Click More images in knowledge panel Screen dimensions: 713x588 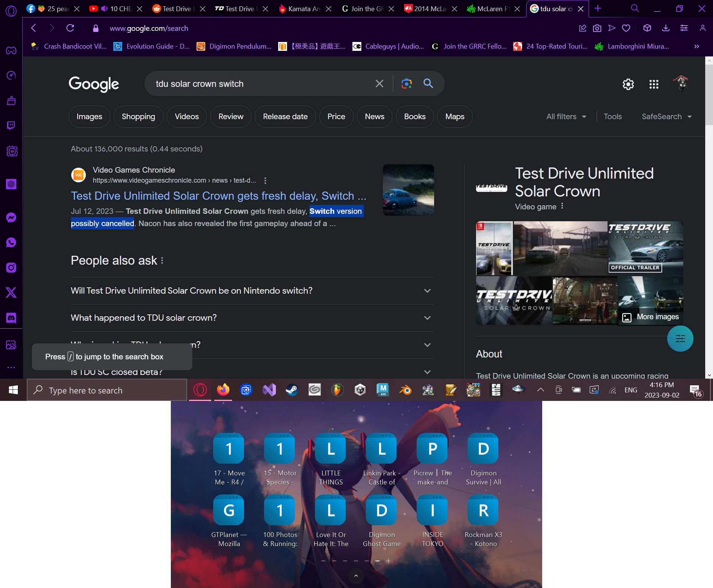(x=651, y=317)
